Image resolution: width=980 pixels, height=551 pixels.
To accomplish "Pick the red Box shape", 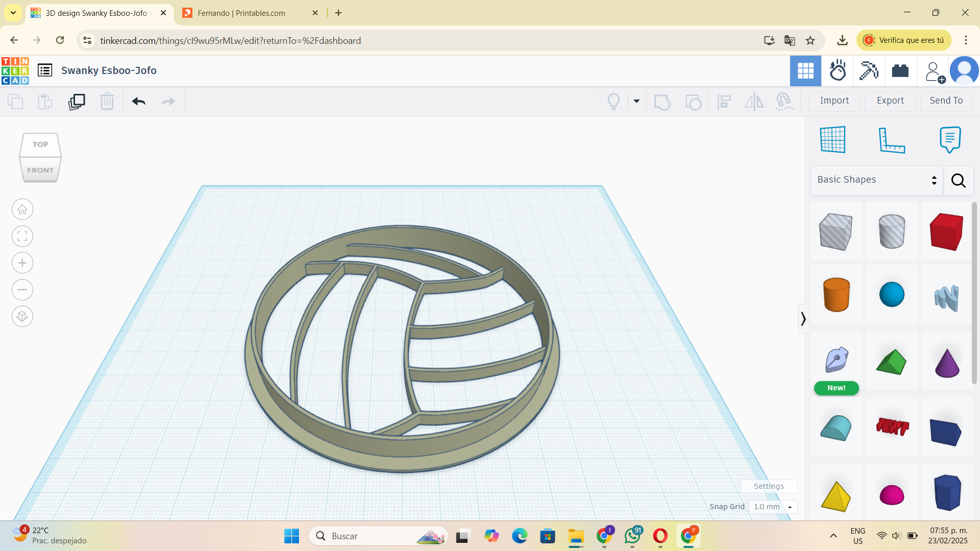I will pos(946,232).
